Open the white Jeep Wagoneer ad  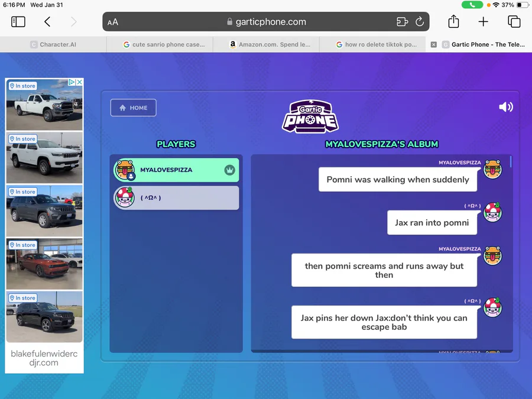(x=44, y=158)
